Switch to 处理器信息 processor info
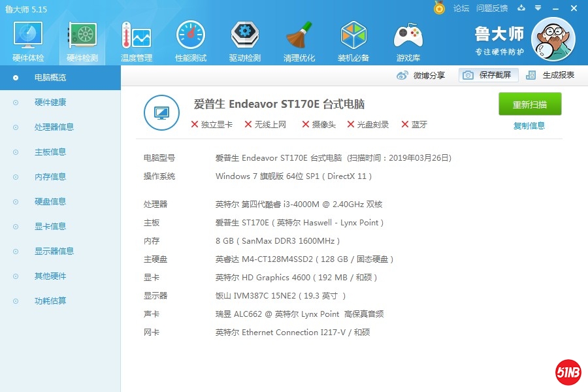 [x=54, y=127]
